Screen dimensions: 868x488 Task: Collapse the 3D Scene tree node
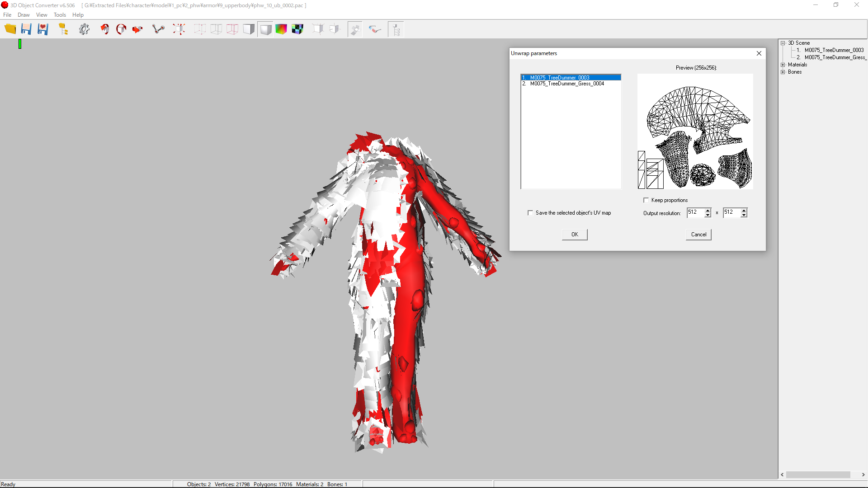point(783,43)
